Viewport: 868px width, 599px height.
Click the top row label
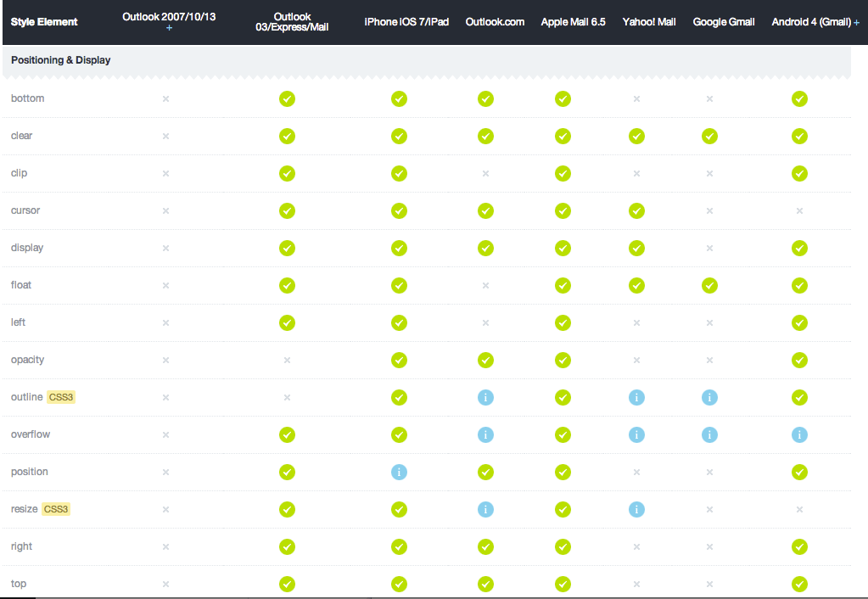tap(19, 584)
